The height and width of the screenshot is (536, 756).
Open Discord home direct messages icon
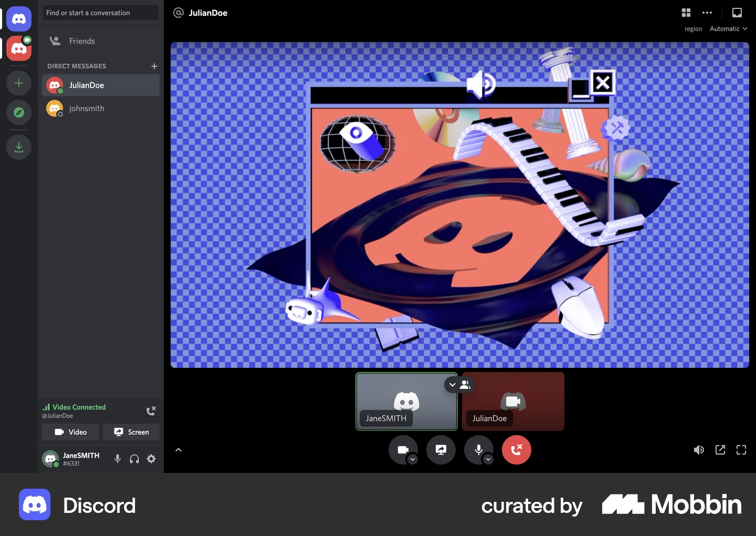tap(19, 19)
